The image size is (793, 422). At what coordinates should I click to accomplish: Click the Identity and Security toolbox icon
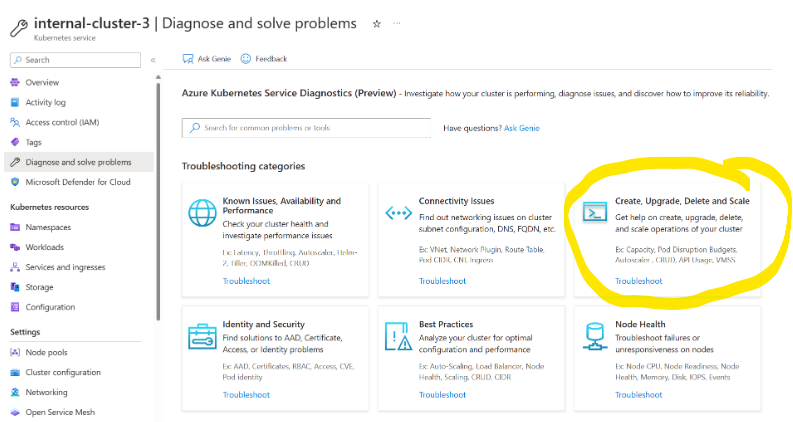[202, 336]
